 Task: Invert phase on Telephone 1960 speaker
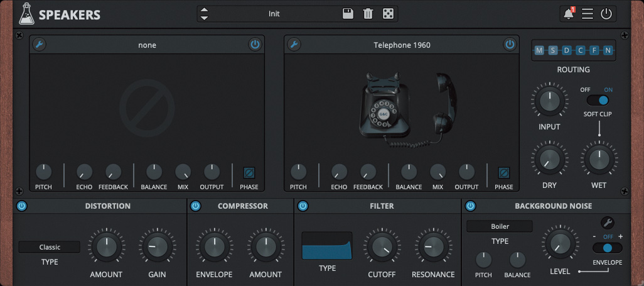click(x=503, y=173)
